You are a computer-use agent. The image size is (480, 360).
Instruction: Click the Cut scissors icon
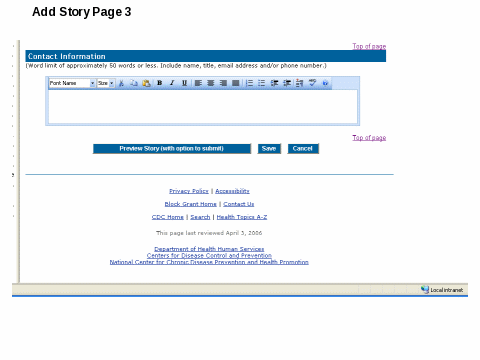pos(122,83)
